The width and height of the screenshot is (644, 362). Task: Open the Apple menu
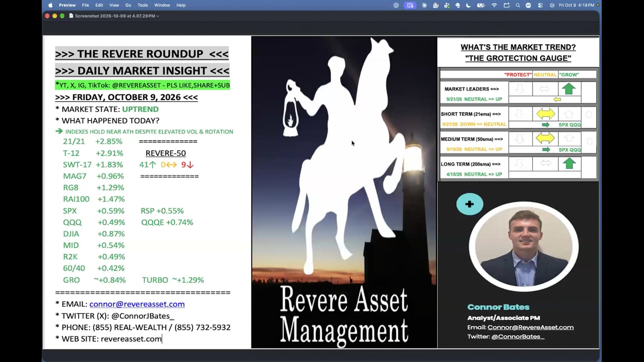50,5
